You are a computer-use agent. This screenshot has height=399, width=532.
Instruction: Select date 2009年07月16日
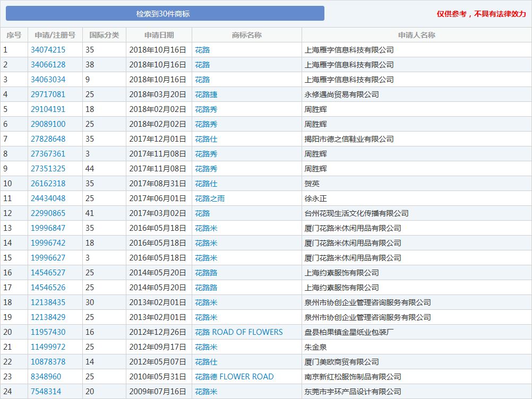pos(158,392)
